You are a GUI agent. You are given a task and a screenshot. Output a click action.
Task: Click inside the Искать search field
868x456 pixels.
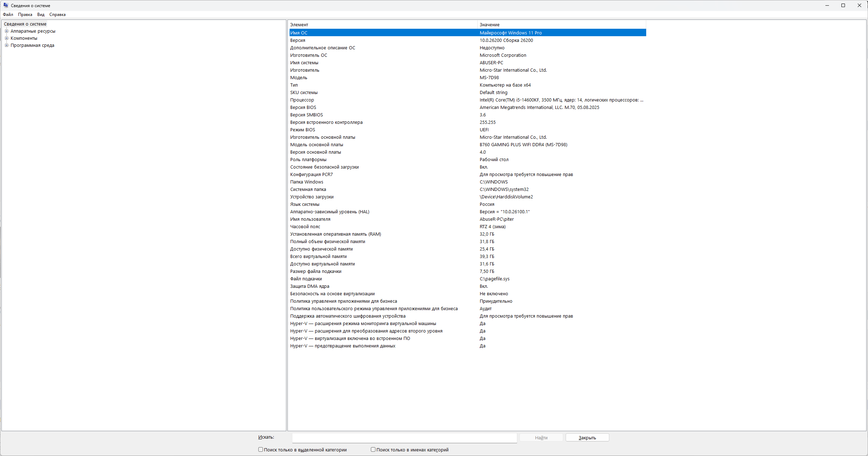[x=404, y=438]
